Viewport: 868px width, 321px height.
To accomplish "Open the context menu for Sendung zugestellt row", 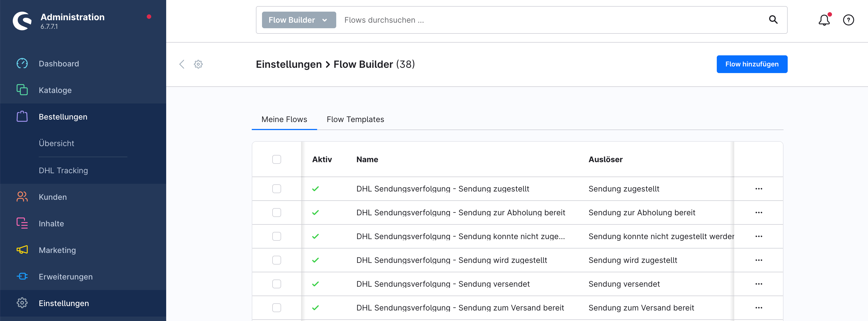I will pyautogui.click(x=759, y=189).
